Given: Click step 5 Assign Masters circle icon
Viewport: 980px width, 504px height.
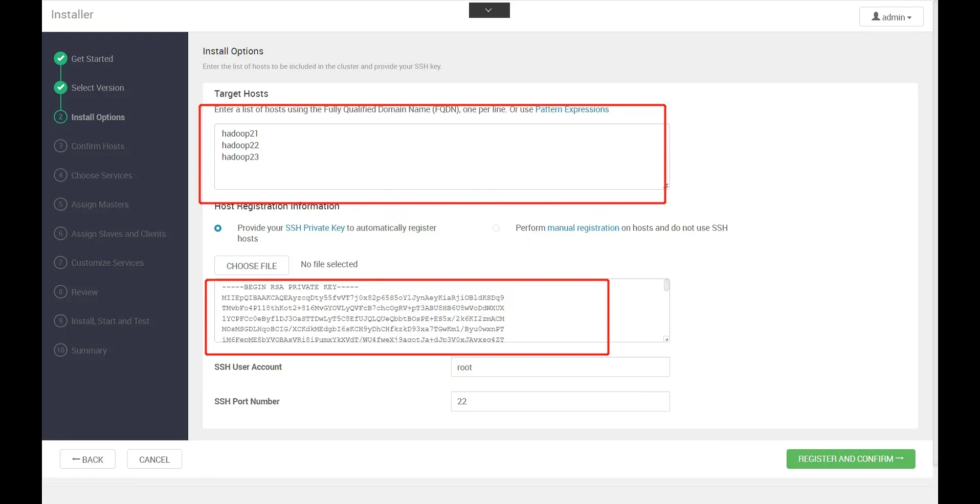Looking at the screenshot, I should (60, 204).
